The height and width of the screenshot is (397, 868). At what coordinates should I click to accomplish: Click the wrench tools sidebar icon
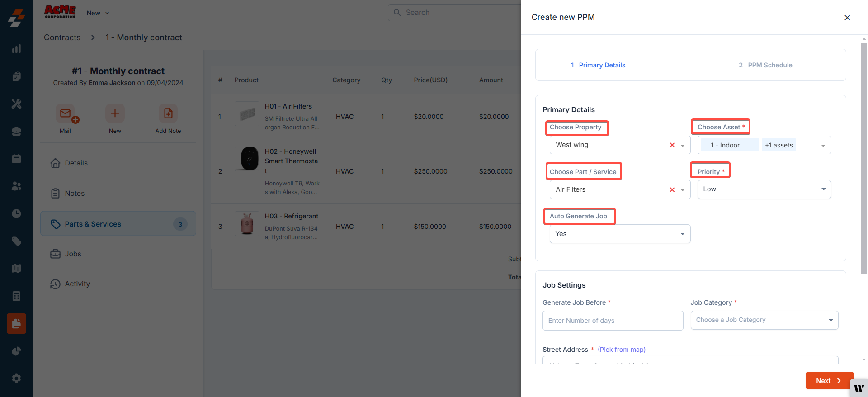[16, 104]
